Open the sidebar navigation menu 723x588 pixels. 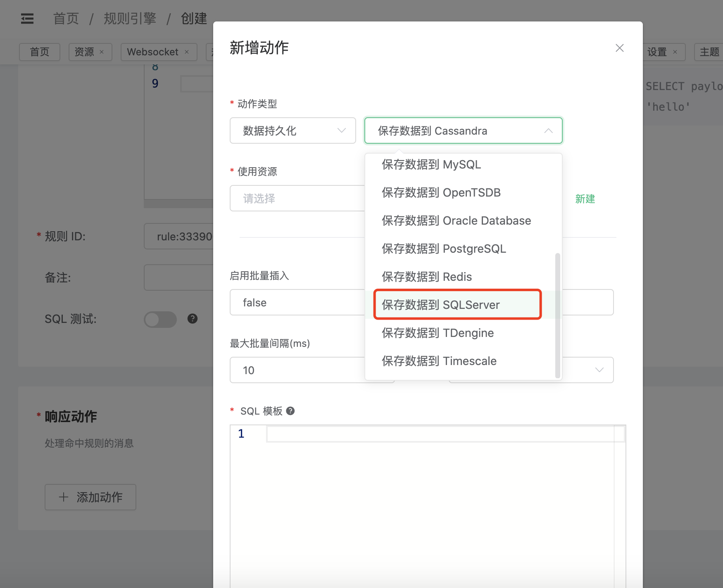[27, 19]
